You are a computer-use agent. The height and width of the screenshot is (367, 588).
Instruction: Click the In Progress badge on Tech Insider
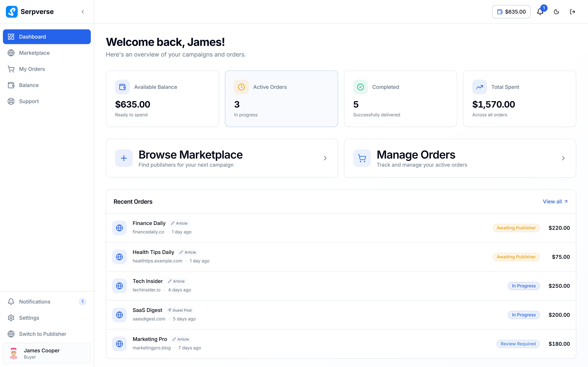524,286
